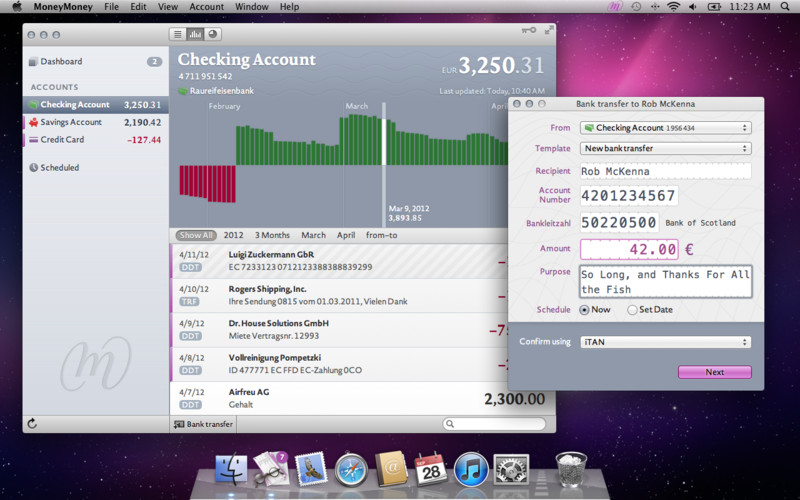Click the refresh accounts icon
800x500 pixels.
click(x=32, y=423)
